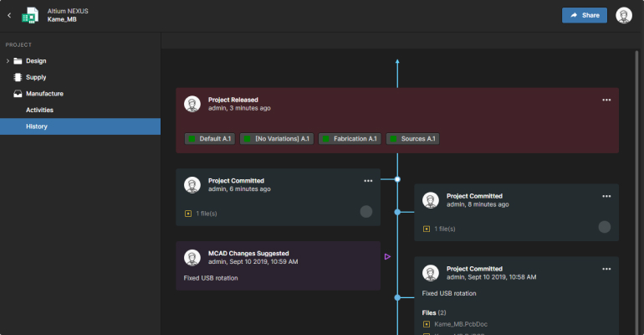
Task: Go to Activities in sidebar
Action: coord(40,111)
